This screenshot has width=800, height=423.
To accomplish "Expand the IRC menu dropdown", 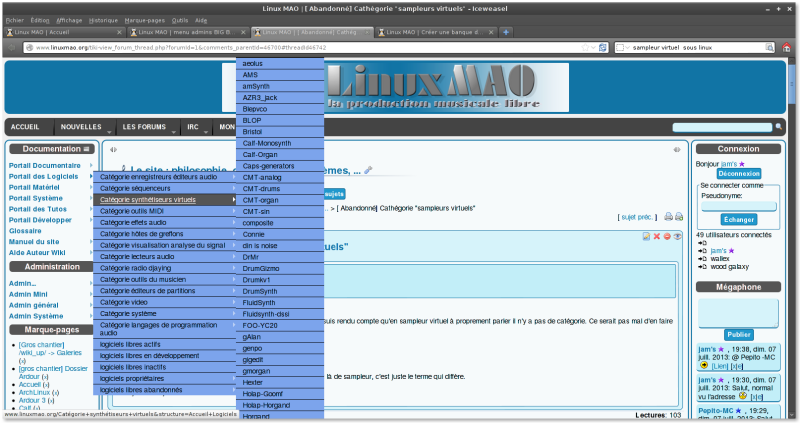I will (206, 132).
